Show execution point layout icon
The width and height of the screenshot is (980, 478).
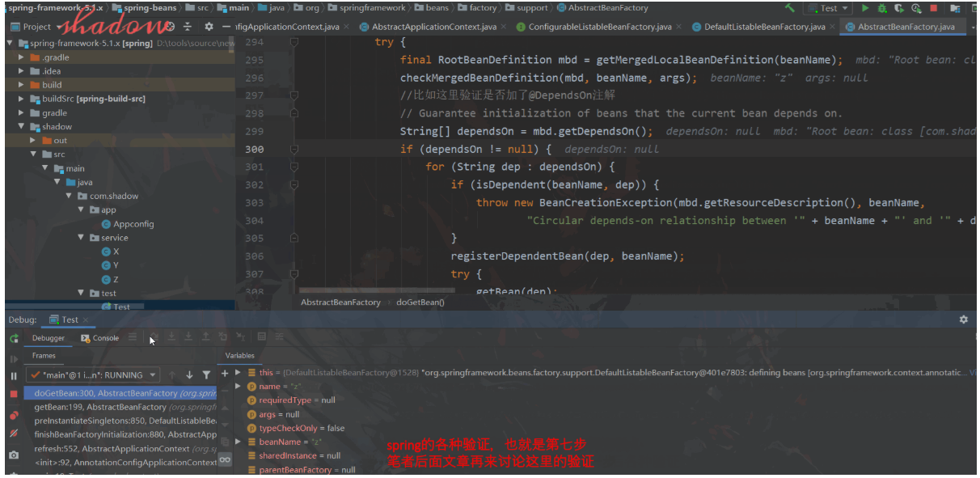(133, 337)
